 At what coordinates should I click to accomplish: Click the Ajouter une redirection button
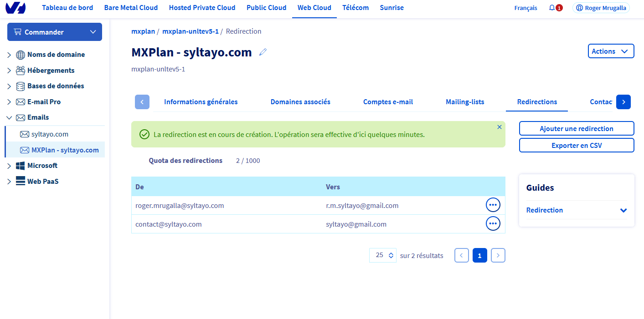point(576,128)
